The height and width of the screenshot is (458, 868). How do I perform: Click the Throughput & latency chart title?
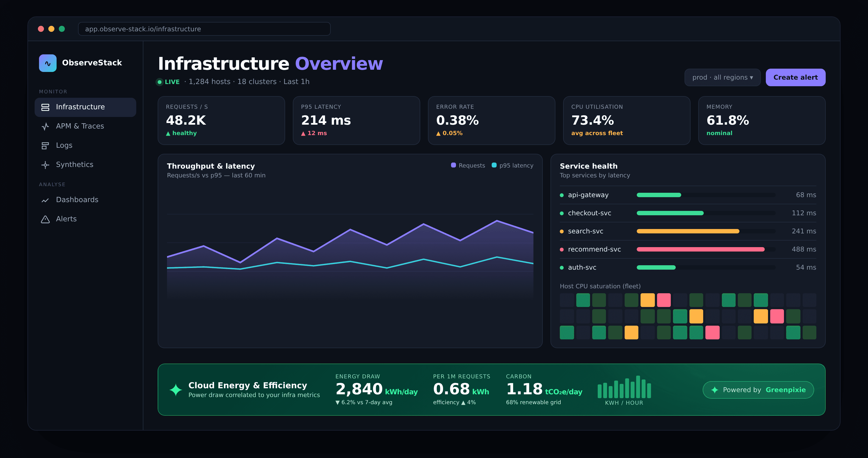211,166
